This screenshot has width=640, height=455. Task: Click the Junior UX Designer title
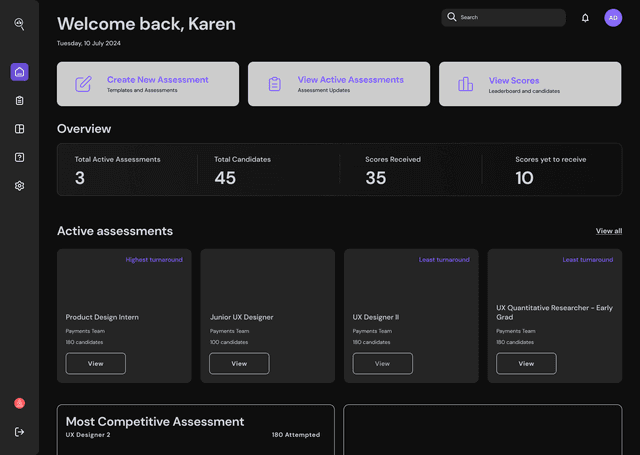(x=242, y=317)
